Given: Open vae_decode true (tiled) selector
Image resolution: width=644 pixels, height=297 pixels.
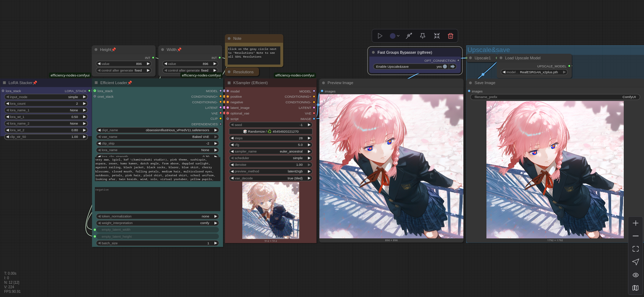Looking at the screenshot, I should point(271,178).
